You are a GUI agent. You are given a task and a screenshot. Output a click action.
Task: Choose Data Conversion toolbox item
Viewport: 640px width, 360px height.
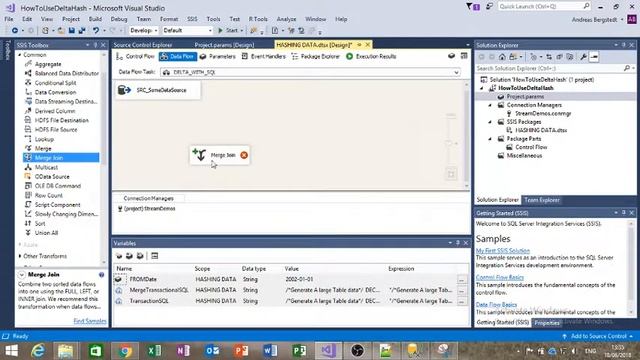click(x=55, y=92)
